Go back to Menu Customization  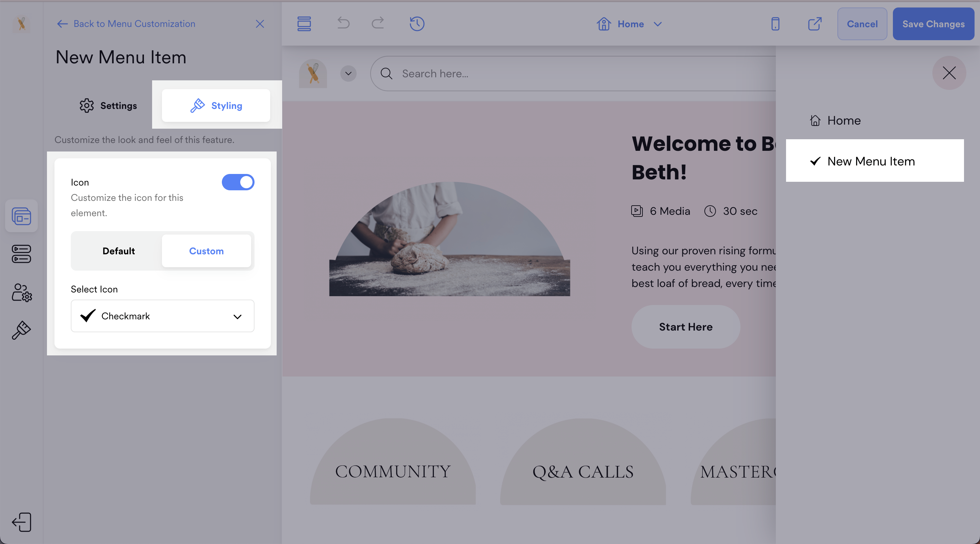coord(126,23)
